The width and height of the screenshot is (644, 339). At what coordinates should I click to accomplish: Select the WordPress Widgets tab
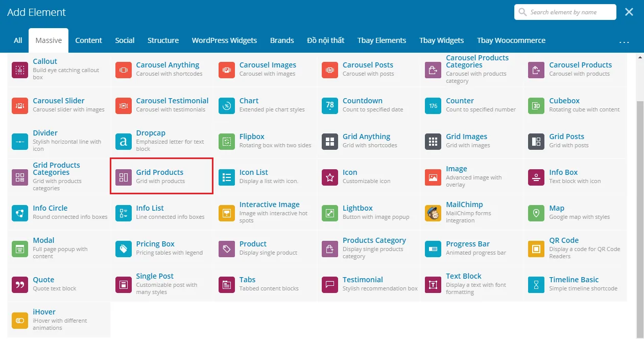point(224,40)
